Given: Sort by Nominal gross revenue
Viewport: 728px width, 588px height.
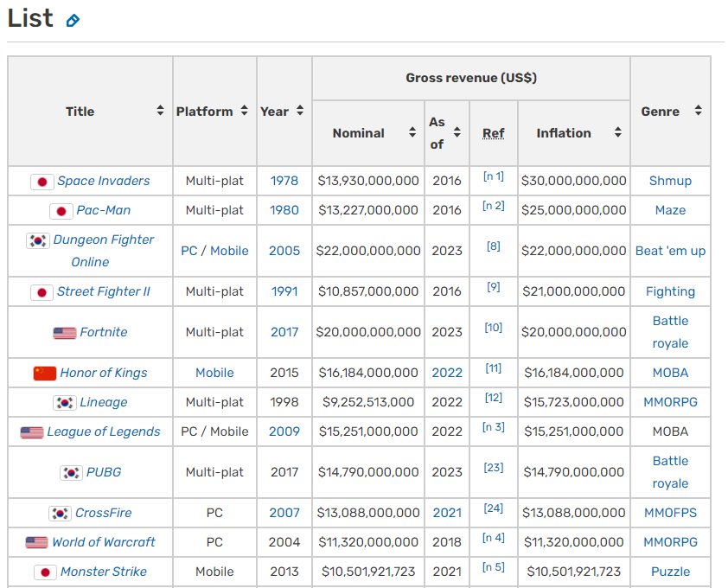Looking at the screenshot, I should pos(412,133).
